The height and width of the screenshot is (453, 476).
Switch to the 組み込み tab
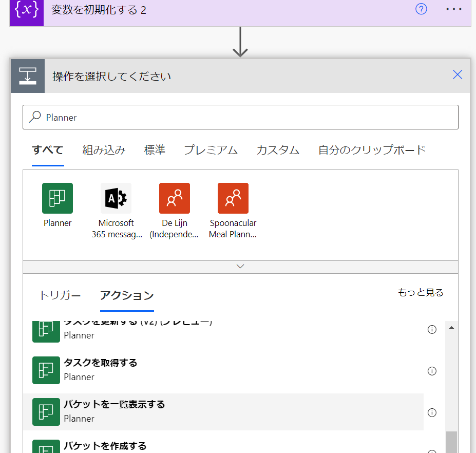[104, 150]
